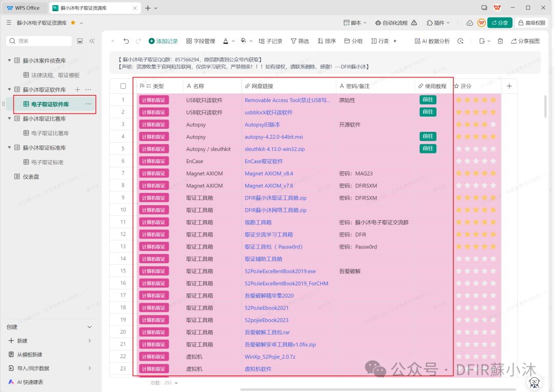Open the fill color dropdown arrow
The image size is (554, 392).
coord(251,42)
